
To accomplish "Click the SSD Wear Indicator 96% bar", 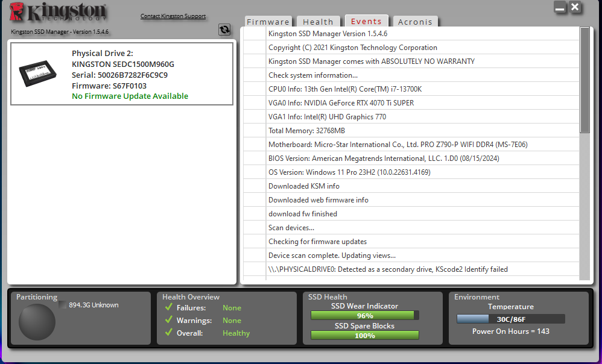I will click(x=364, y=315).
